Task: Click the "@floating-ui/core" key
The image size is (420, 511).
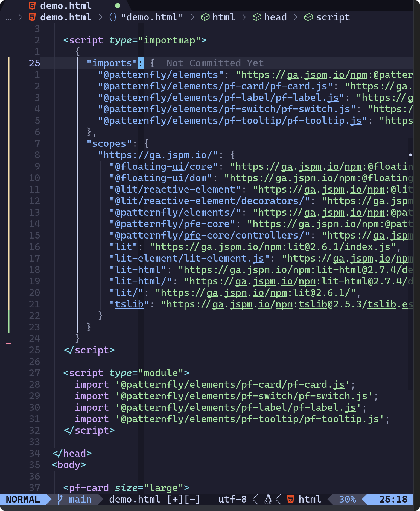Action: (x=164, y=166)
